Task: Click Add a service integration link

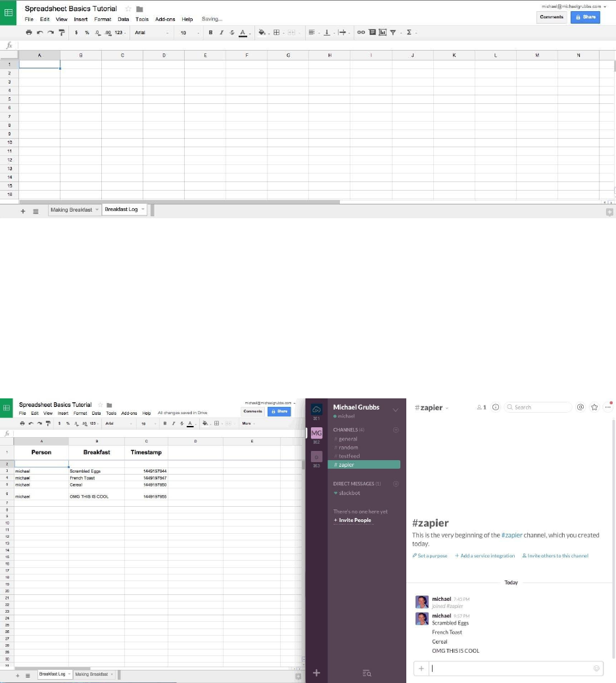Action: click(485, 556)
